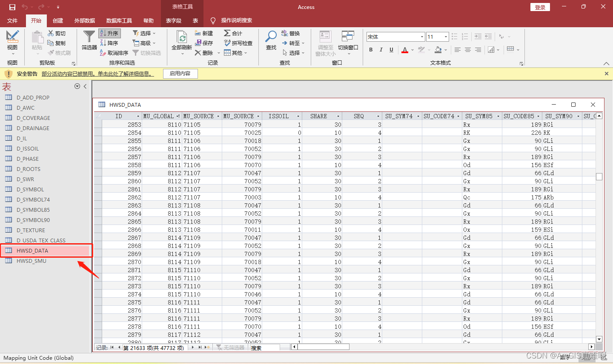Open the External Data (外部数据) tab
Screen dimensions: 613x364
pyautogui.click(x=85, y=20)
